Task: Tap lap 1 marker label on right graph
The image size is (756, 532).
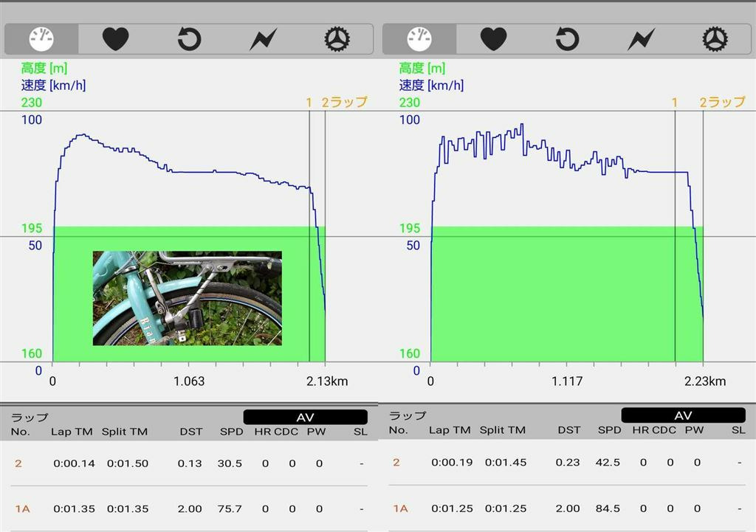Action: coord(675,102)
